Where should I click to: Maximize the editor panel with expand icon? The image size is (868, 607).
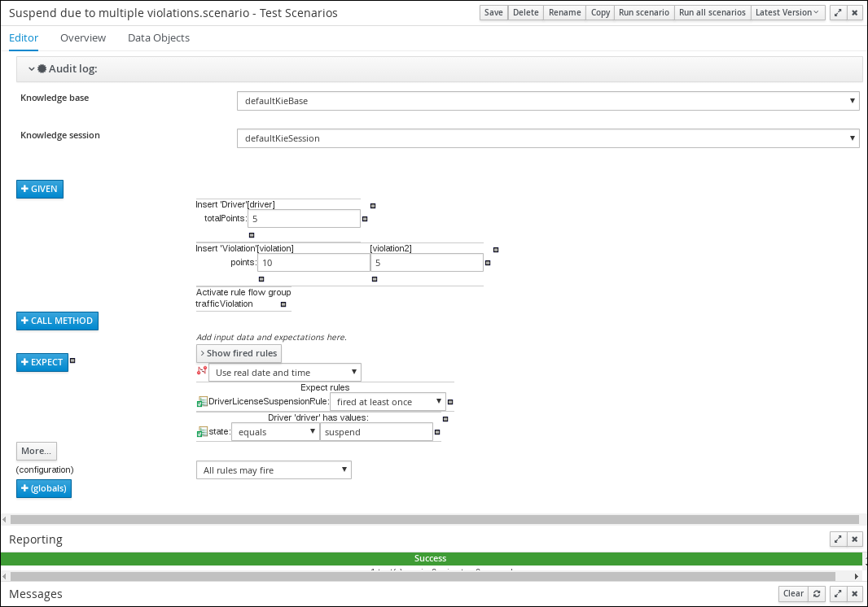838,13
